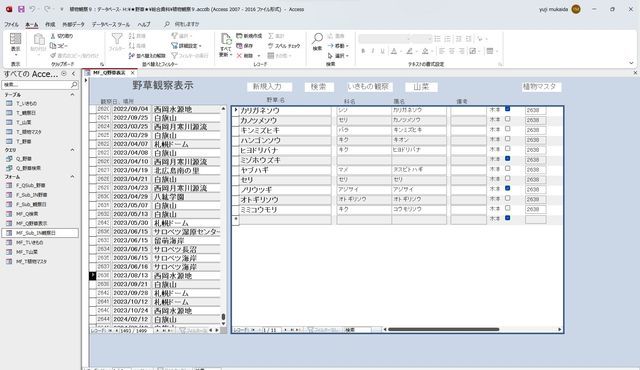Click the subform horizontal scrollbar
Viewport: 640px width, 370px height.
click(472, 329)
